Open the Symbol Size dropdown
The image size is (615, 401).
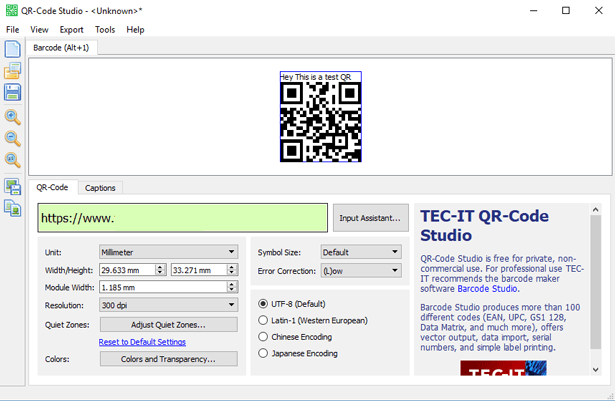(361, 252)
